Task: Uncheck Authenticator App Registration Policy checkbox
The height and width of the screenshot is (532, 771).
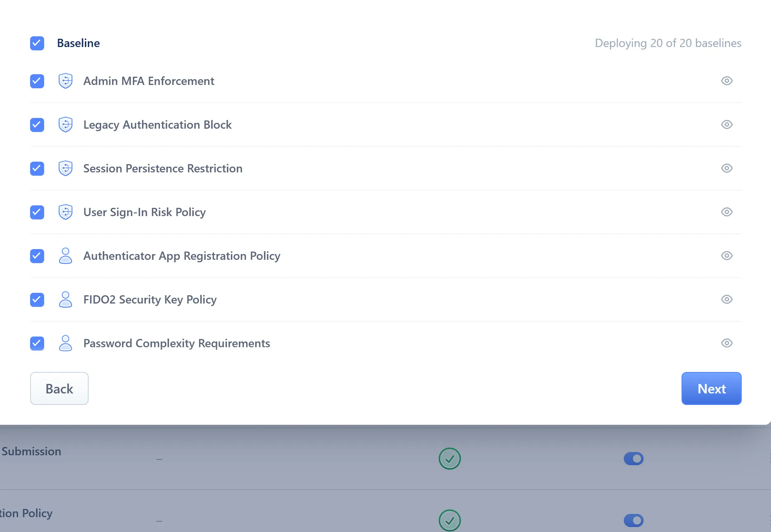Action: 37,256
